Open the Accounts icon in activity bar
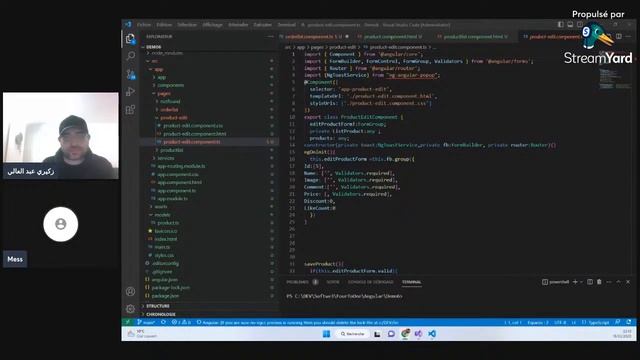 (130, 291)
